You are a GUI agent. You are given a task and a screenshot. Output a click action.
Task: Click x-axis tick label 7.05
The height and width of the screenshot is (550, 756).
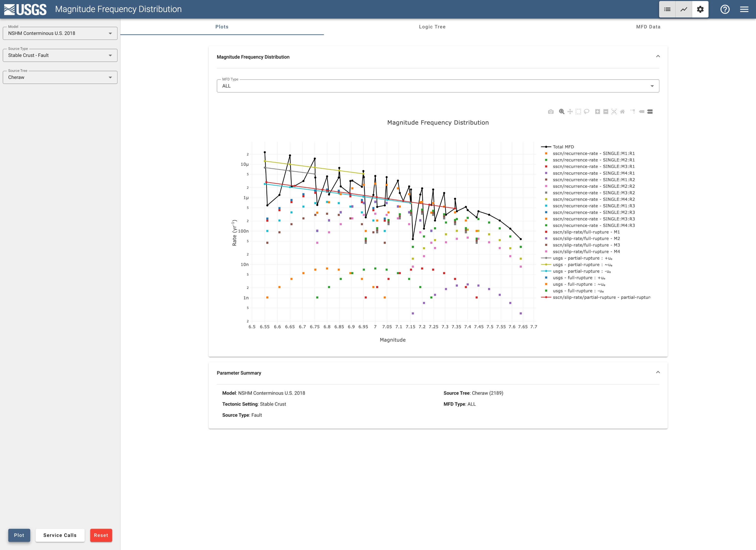pyautogui.click(x=387, y=327)
